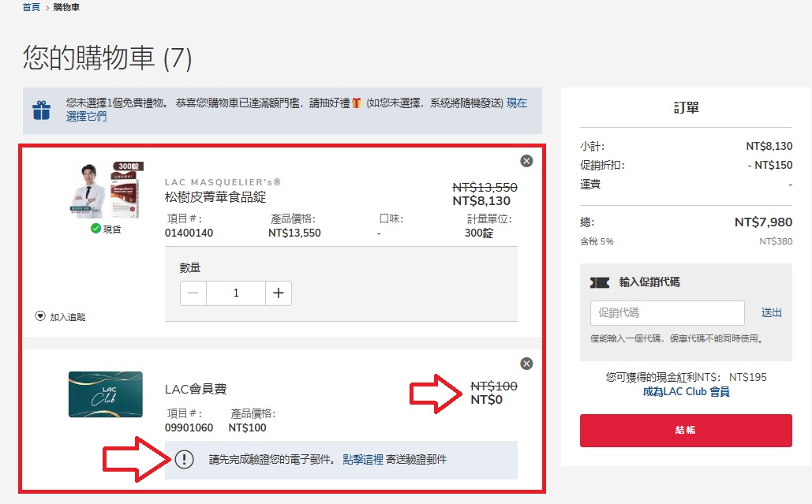The image size is (812, 504).
Task: Open the 松樹皮菁華食品錠 product title
Action: 215,197
